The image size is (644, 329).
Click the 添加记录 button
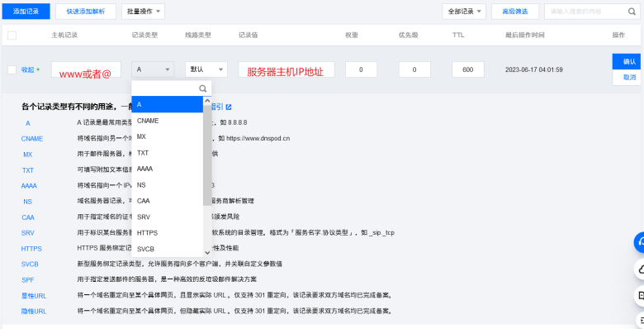(26, 12)
